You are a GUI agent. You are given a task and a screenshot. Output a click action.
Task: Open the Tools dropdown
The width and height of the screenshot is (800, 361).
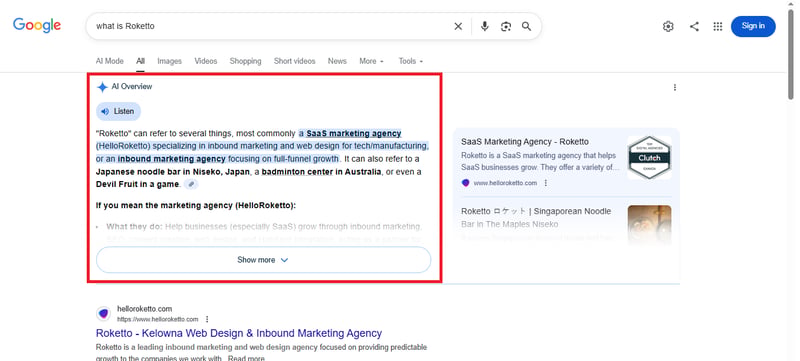[411, 61]
